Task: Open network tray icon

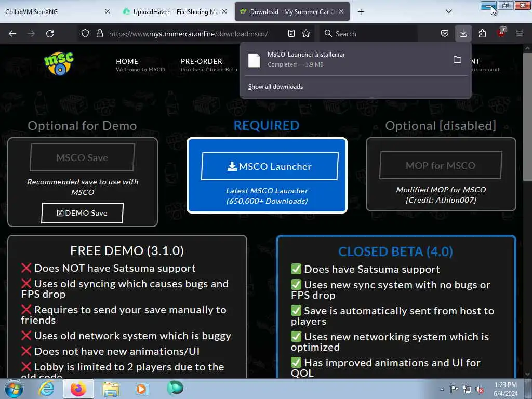Action: tap(467, 389)
